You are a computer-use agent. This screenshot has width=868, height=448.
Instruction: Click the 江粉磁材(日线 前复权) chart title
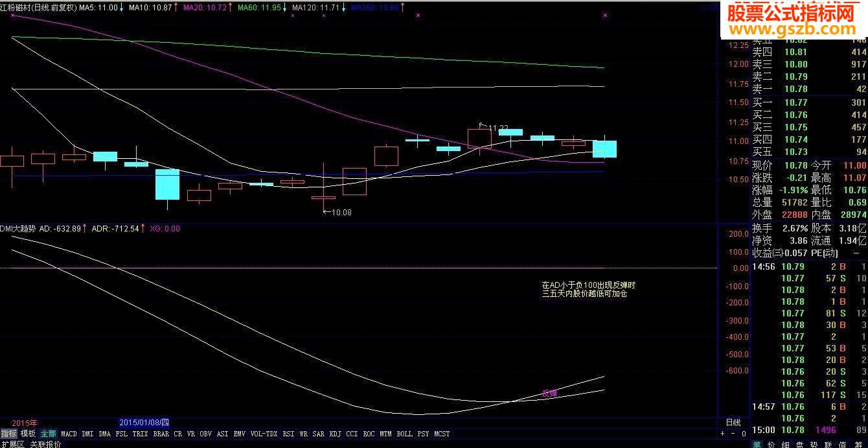coord(38,7)
